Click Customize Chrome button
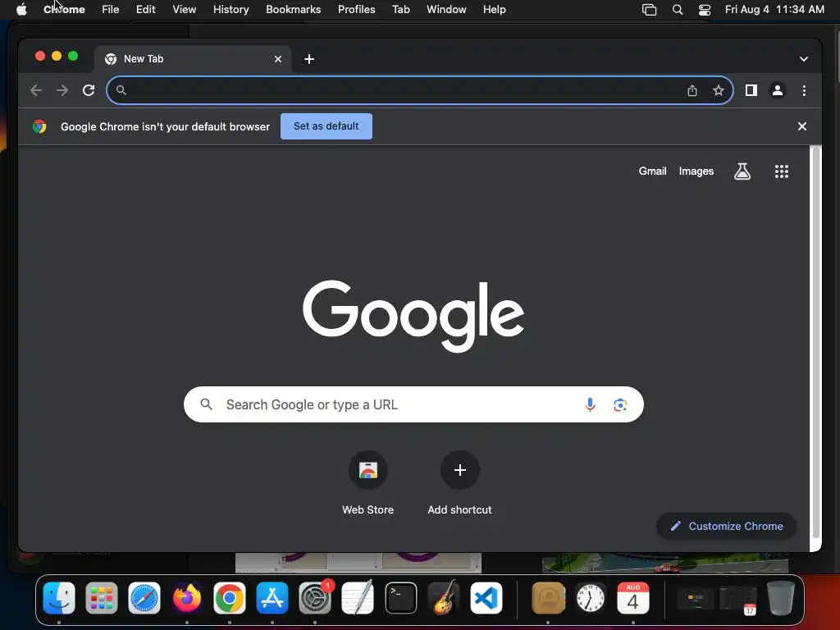 pyautogui.click(x=727, y=526)
